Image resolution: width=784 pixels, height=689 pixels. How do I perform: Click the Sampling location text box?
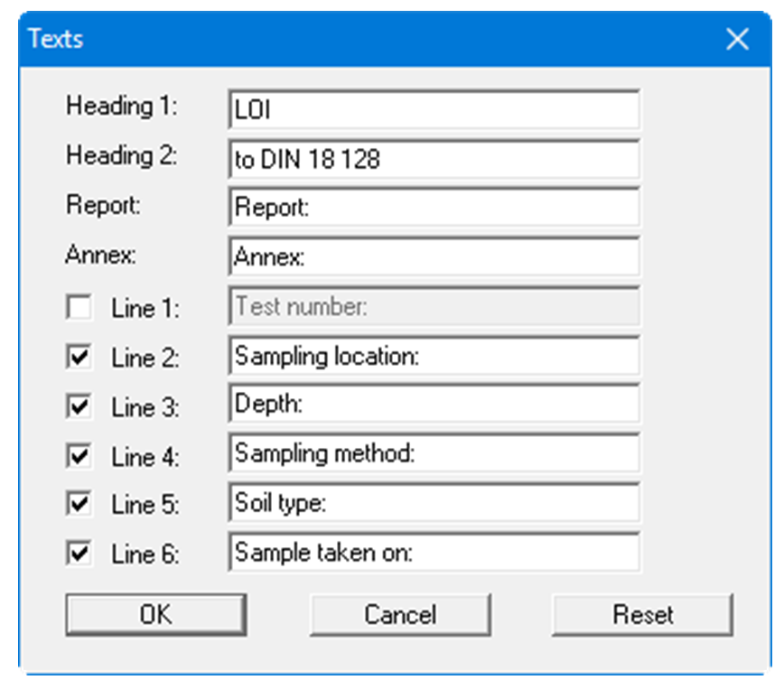[434, 357]
